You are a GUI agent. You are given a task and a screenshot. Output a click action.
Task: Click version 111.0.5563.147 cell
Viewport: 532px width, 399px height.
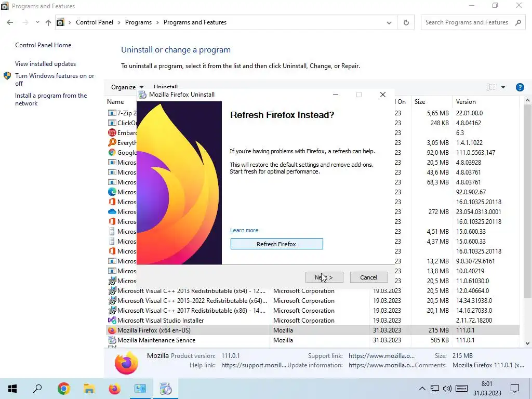[475, 152]
